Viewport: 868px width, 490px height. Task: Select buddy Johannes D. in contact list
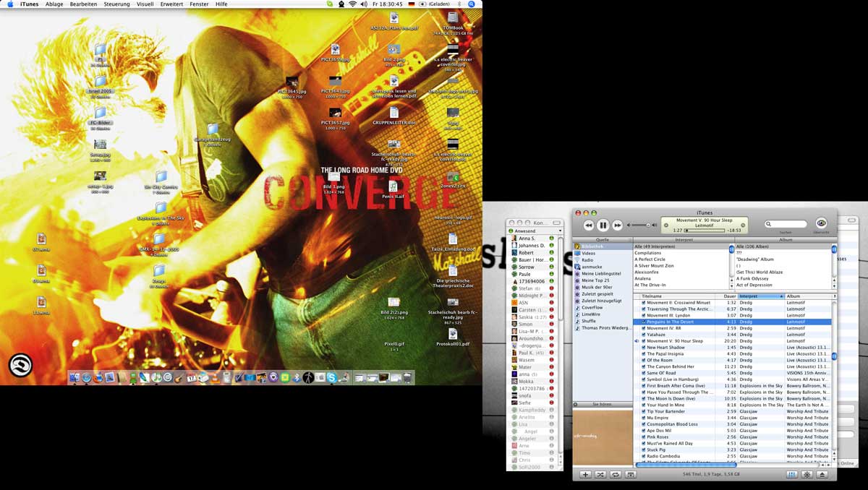(x=532, y=246)
